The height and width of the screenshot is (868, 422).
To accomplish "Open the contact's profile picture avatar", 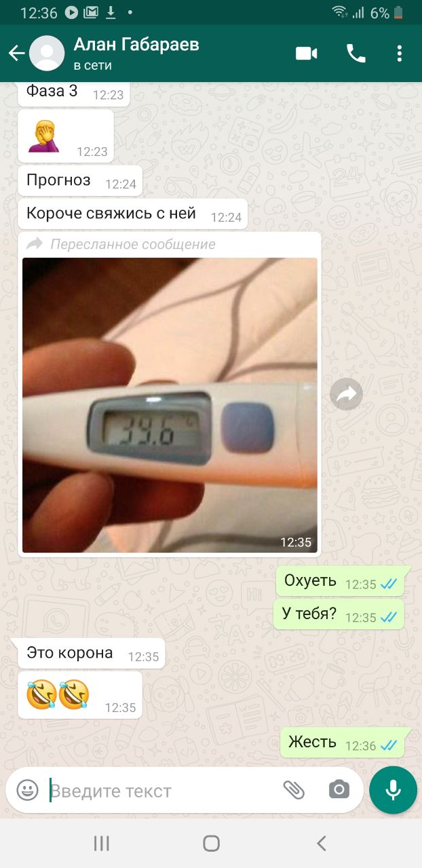I will pyautogui.click(x=47, y=54).
